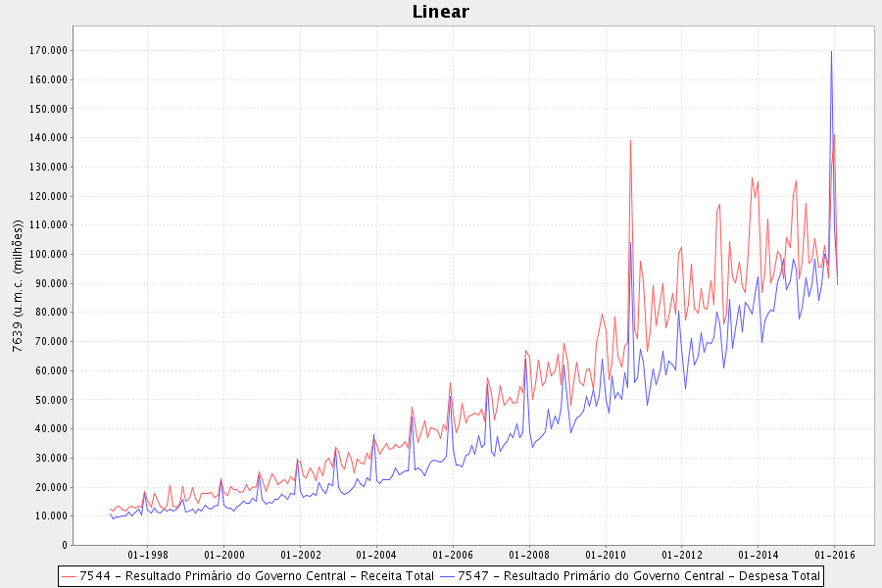Click the red legend line for series 7544
The image size is (882, 588).
click(x=69, y=577)
